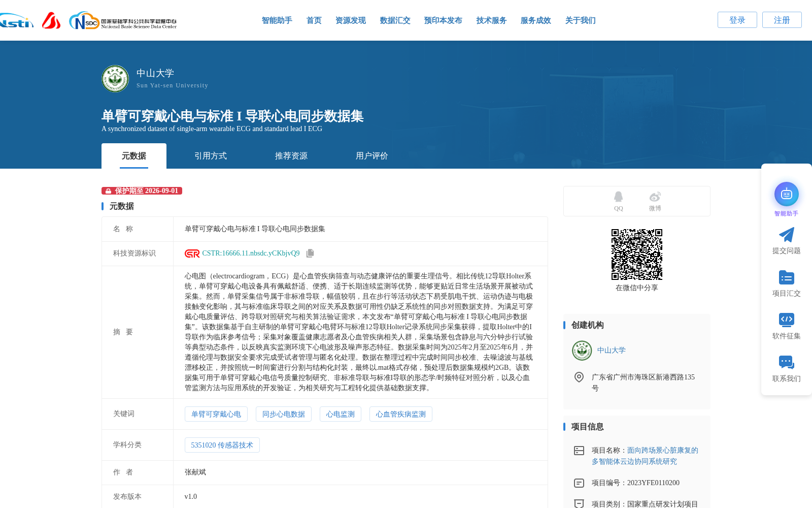Screen dimensions: 812x508
Task: Open 技术服务 menu item
Action: [x=492, y=20]
